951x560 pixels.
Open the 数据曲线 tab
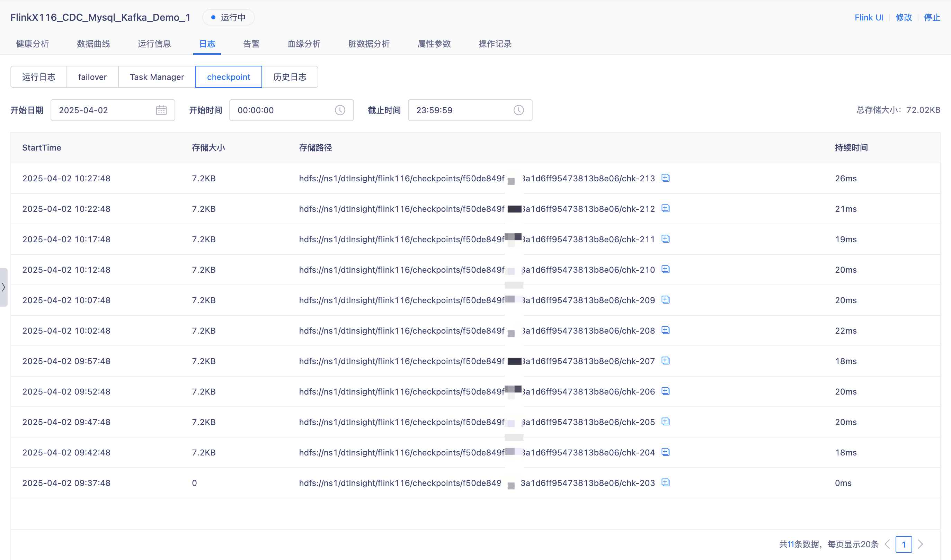click(93, 44)
